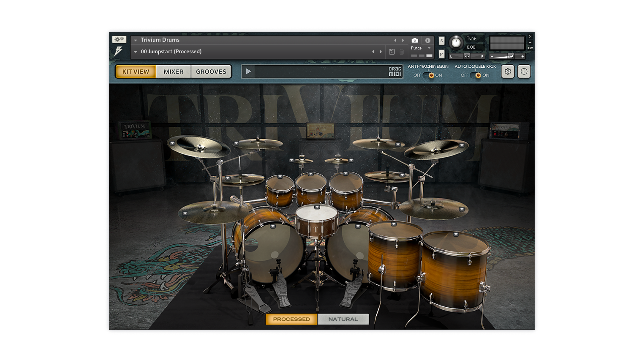Switch to the Mixer tab
The width and height of the screenshot is (644, 362).
tap(173, 71)
